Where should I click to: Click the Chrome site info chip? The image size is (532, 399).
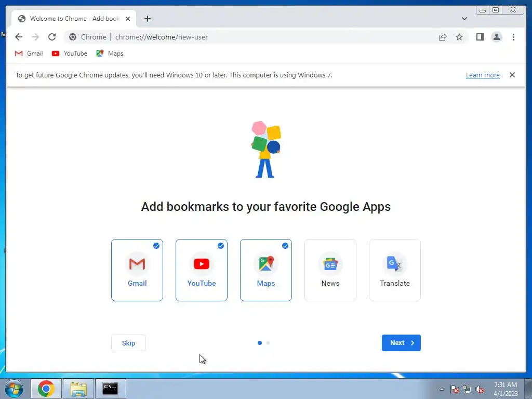click(87, 37)
